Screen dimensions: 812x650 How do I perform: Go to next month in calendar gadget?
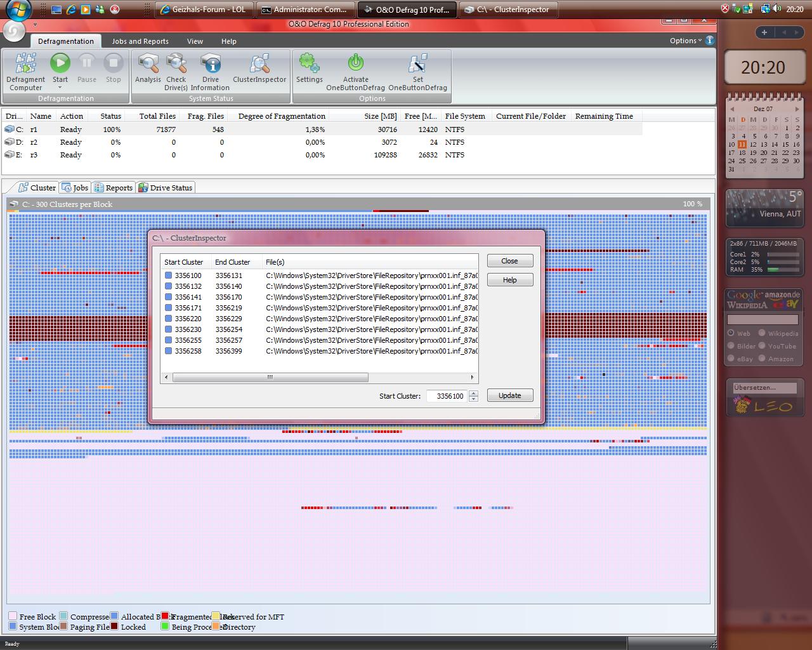(x=797, y=109)
